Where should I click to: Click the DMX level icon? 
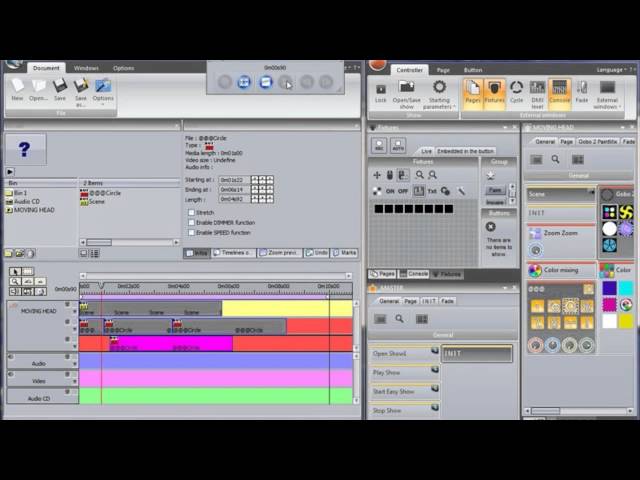[x=537, y=95]
